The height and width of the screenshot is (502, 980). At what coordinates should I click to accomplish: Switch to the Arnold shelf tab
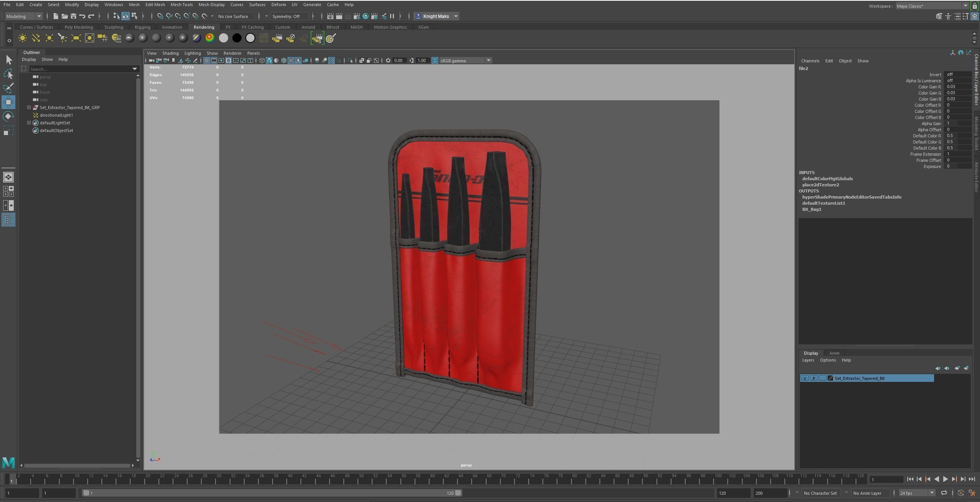(308, 27)
